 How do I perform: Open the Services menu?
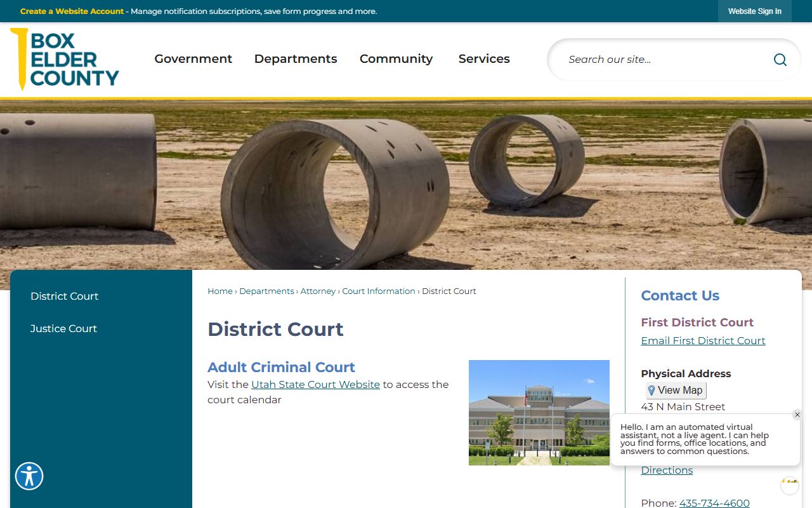point(484,59)
